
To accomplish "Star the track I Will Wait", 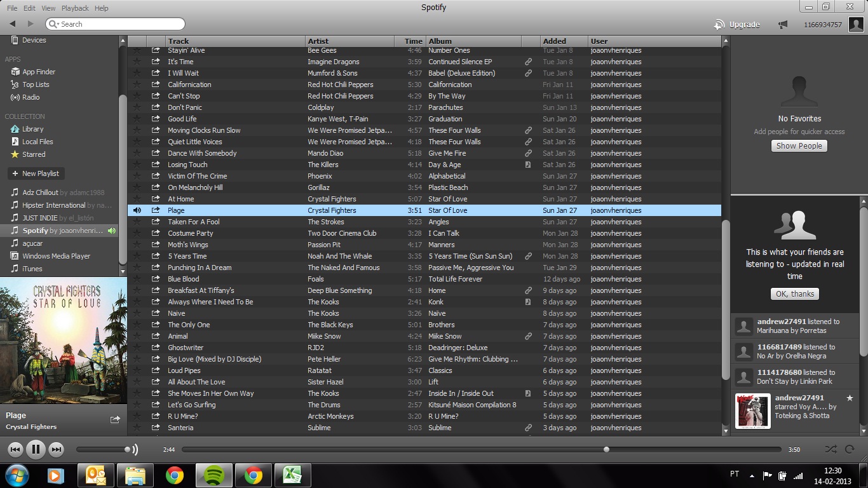I will pos(137,73).
